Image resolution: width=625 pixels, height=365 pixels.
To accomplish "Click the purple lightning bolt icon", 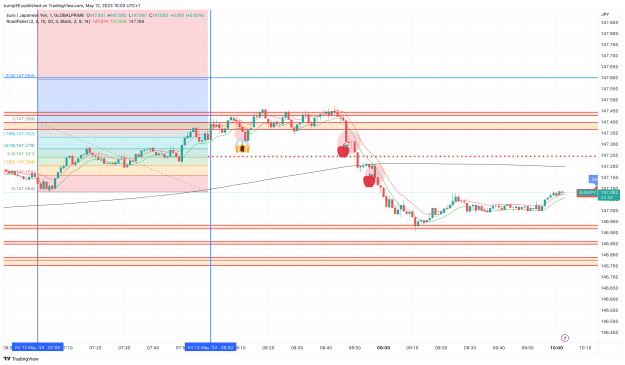I will [x=564, y=338].
